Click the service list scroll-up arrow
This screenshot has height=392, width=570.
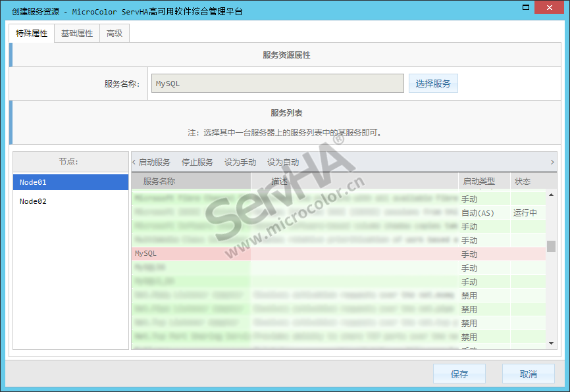552,195
